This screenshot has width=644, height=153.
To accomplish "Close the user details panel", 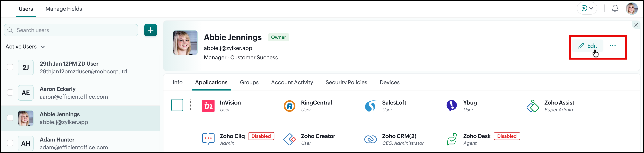I will click(636, 25).
